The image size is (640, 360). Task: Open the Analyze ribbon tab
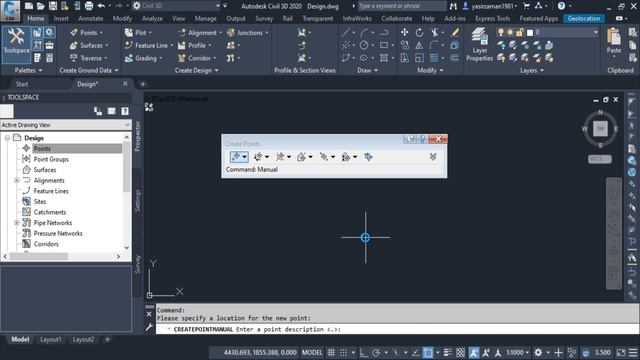(152, 18)
